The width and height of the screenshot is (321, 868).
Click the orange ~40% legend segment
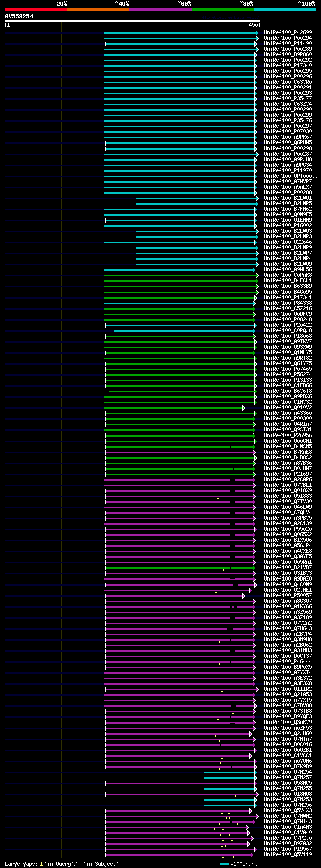[x=98, y=9]
